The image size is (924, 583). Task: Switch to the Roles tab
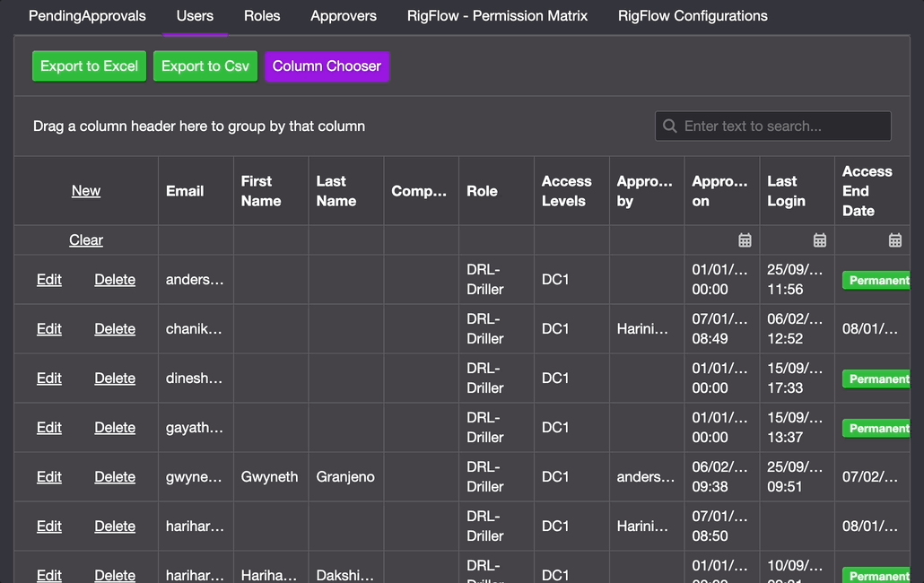coord(262,16)
